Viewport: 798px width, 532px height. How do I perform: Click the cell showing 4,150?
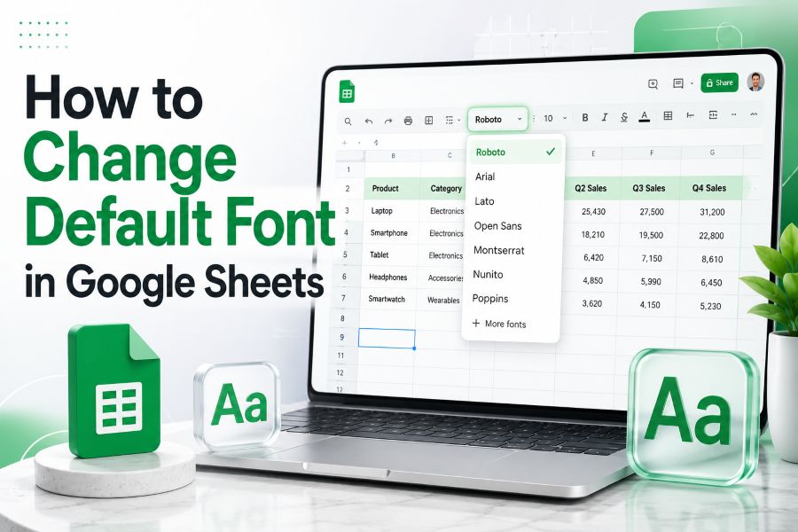click(648, 305)
